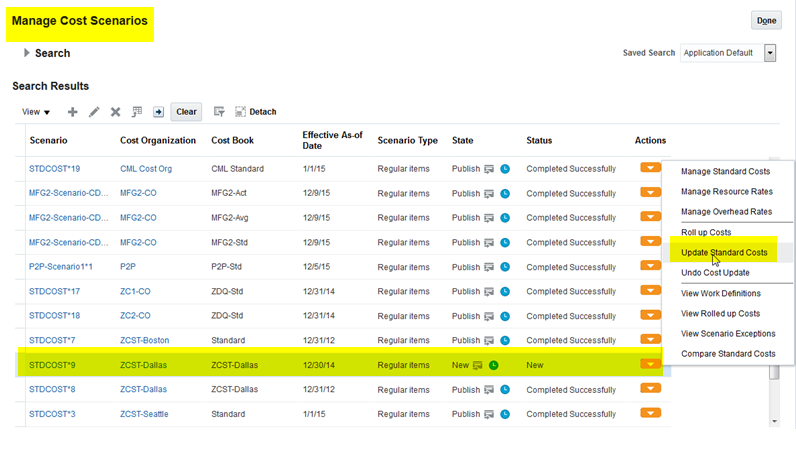Click the comment icon for STDCOST*3
796x450 pixels.
489,414
